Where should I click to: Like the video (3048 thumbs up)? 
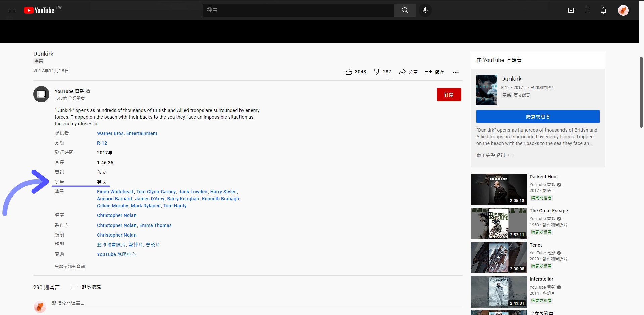(x=356, y=72)
